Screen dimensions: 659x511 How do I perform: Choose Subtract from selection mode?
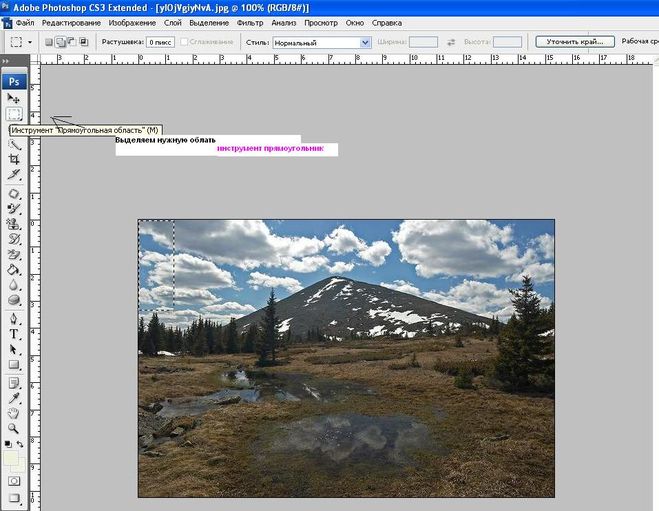72,42
